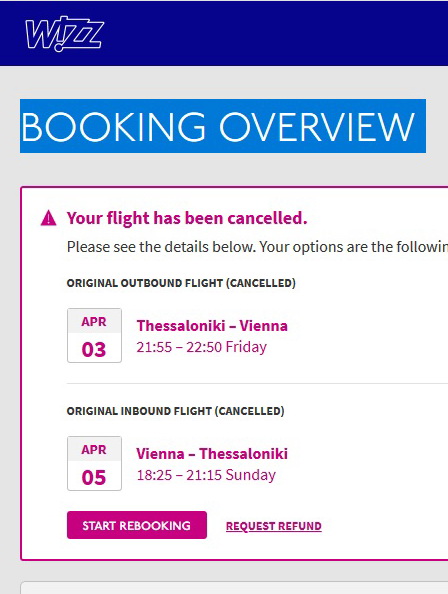Click the APR 05 date badge
The image size is (448, 594).
(x=94, y=463)
